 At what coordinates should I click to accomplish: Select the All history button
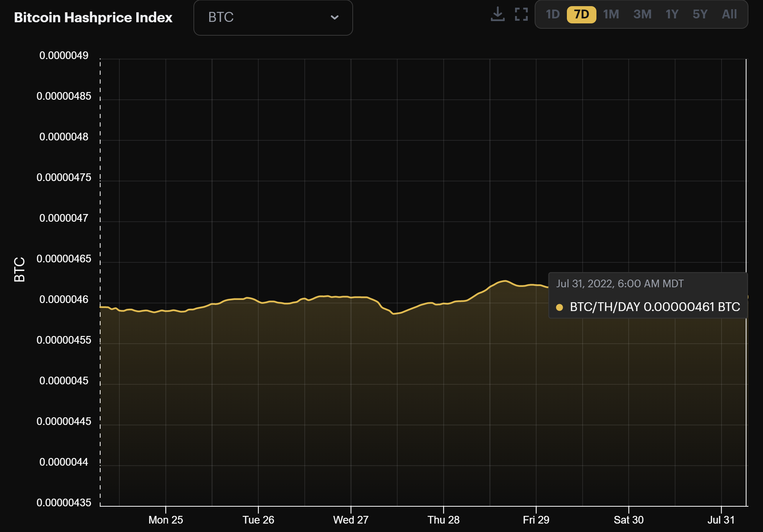pos(730,15)
